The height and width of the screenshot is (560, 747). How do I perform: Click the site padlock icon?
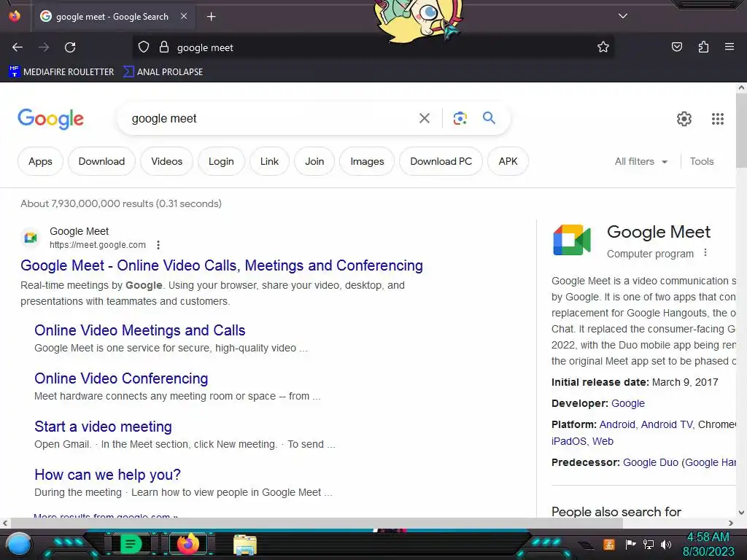click(x=164, y=47)
